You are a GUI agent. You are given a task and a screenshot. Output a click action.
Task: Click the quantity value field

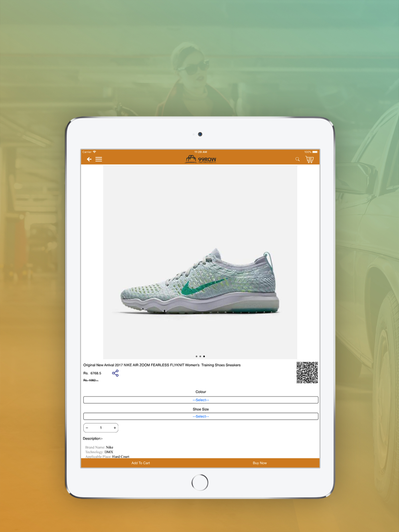point(101,428)
